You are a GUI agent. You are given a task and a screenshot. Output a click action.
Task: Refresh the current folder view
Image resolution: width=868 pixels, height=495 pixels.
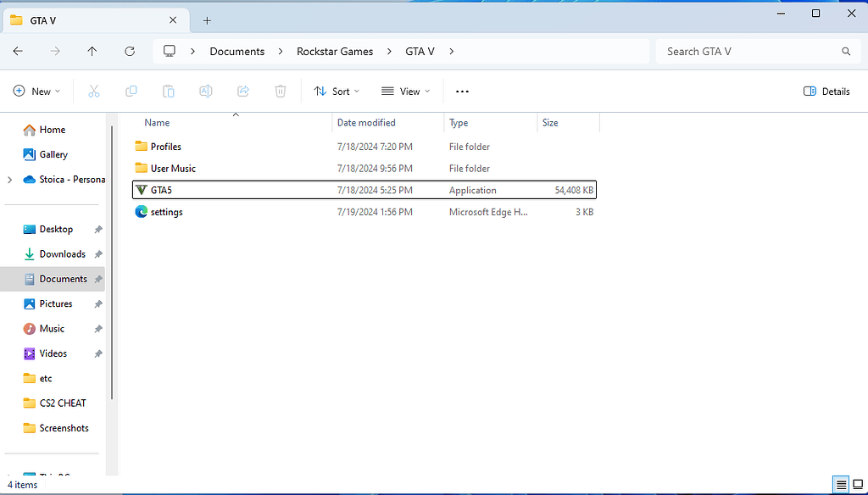[129, 51]
